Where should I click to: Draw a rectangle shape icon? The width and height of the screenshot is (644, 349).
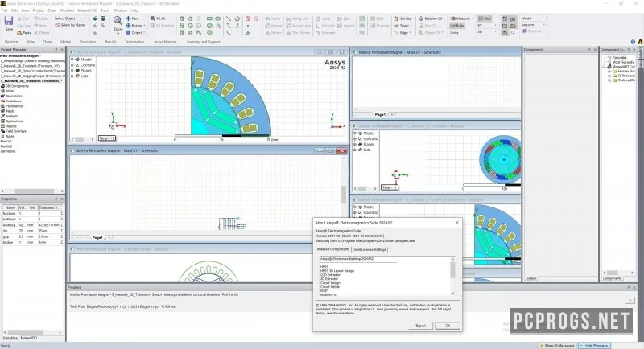(209, 18)
